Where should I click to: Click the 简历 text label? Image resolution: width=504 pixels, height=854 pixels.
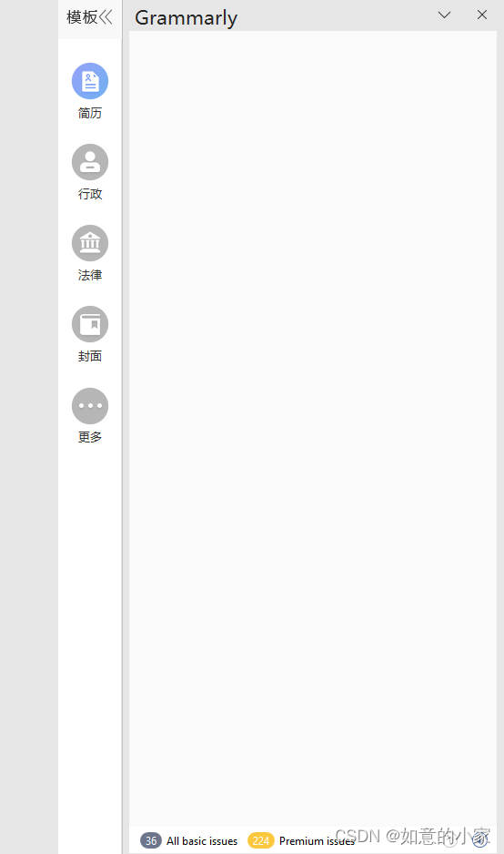(x=90, y=113)
